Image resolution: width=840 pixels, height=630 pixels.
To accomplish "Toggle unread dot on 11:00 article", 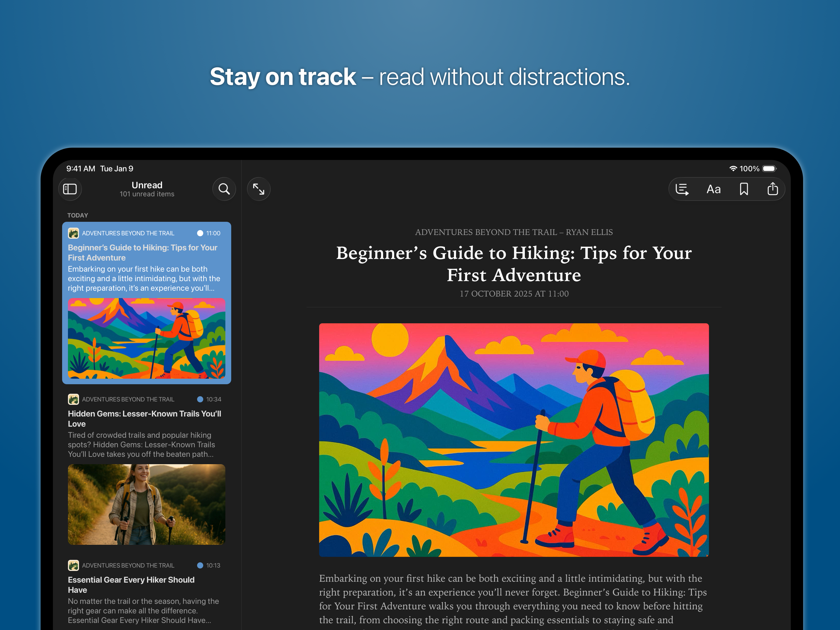I will [200, 233].
